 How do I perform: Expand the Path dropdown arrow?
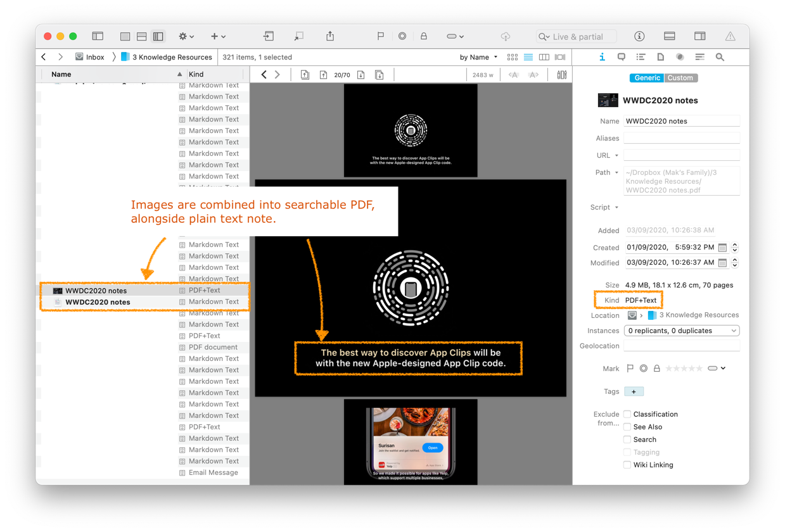[x=616, y=172]
